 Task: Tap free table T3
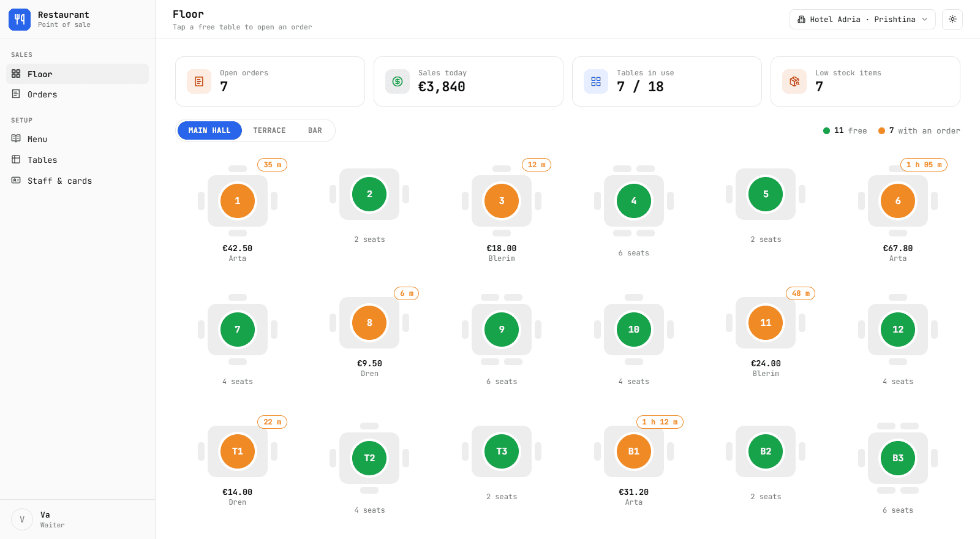pyautogui.click(x=502, y=451)
